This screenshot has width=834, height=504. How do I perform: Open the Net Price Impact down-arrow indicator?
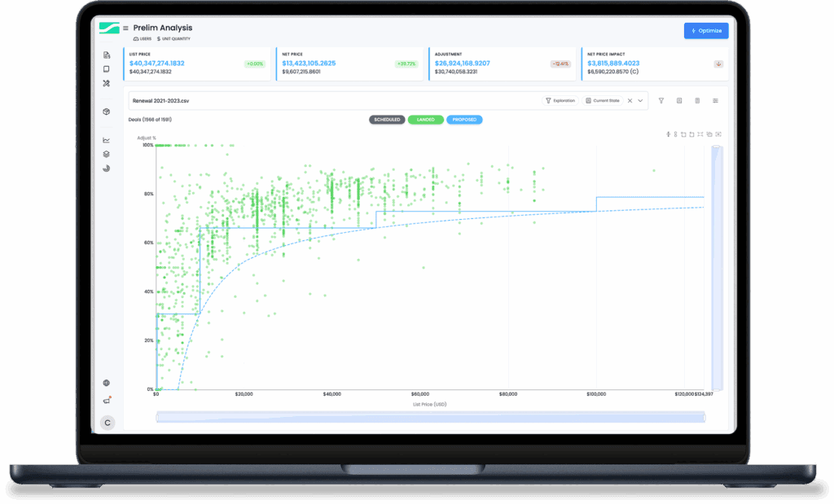pyautogui.click(x=719, y=64)
